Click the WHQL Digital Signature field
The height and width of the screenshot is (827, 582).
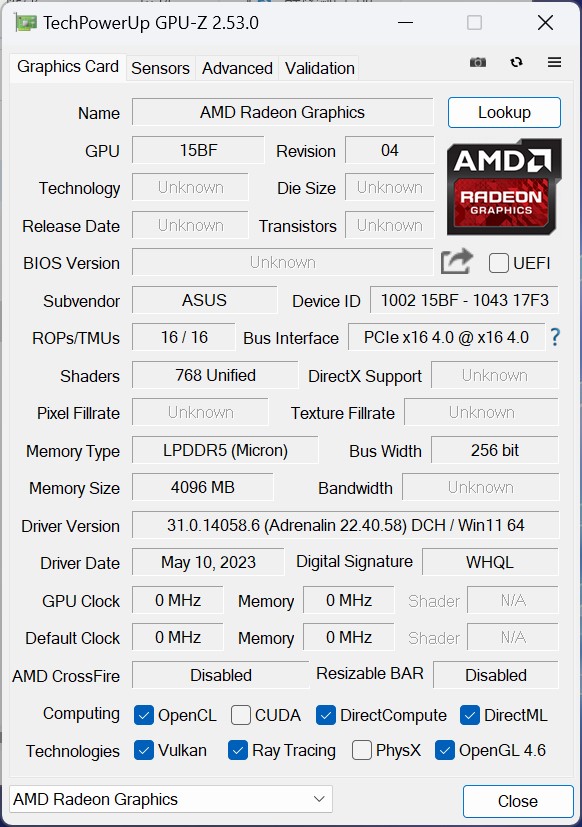[490, 562]
